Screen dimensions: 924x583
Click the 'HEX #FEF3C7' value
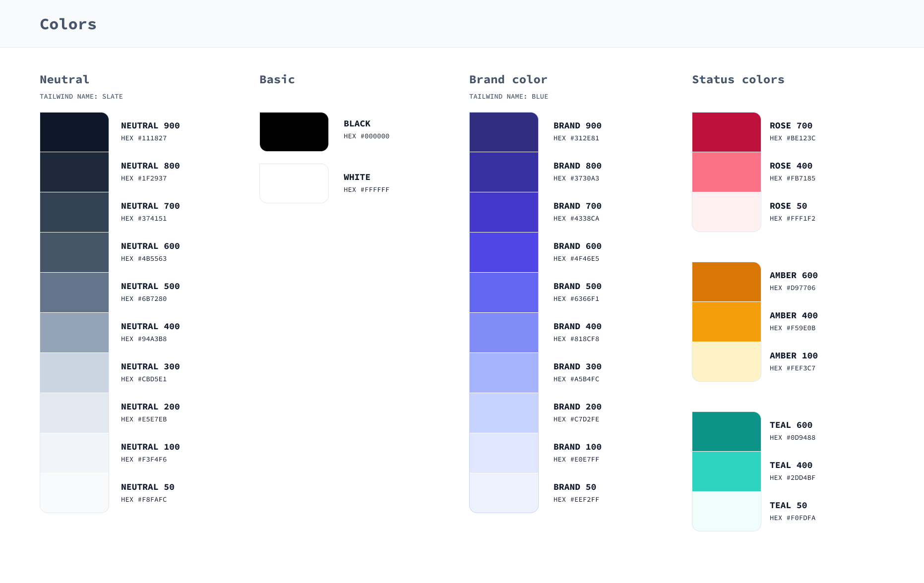click(793, 368)
